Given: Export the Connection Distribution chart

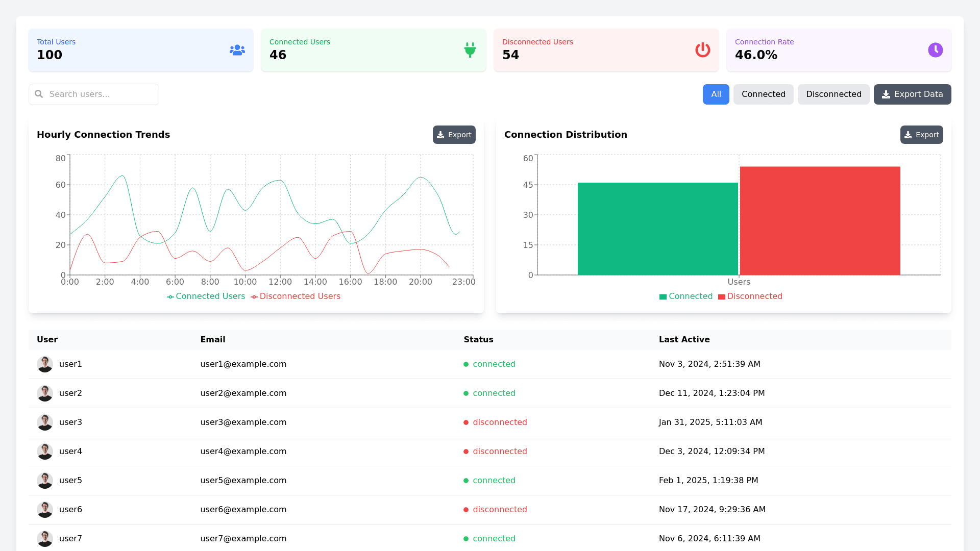Looking at the screenshot, I should coord(921,135).
